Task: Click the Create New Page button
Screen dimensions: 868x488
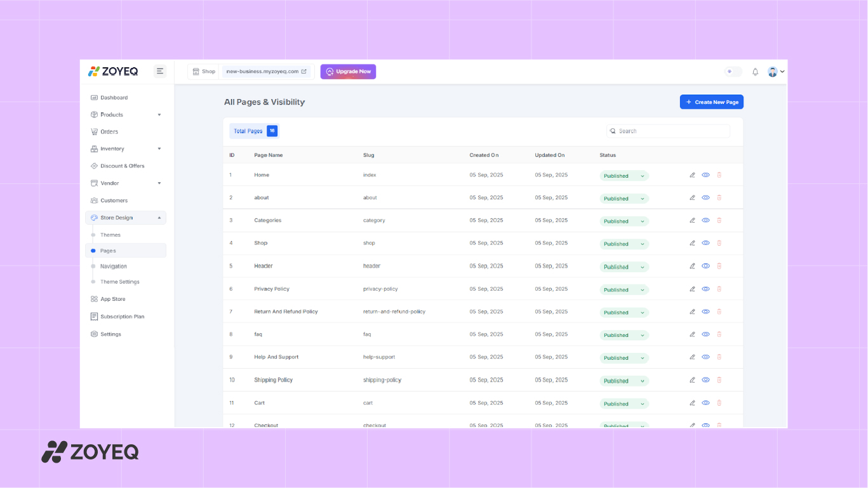Action: (711, 102)
